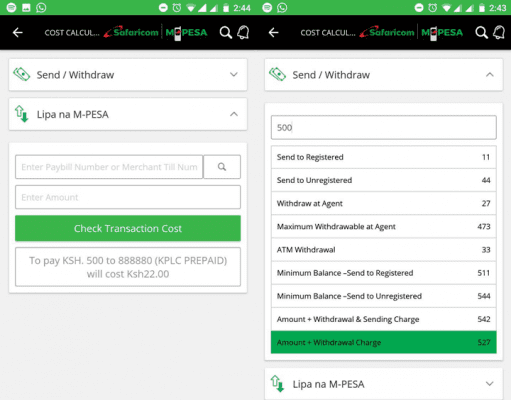Collapse Send / Withdraw chevron in right screen
This screenshot has height=400, width=511.
(490, 74)
